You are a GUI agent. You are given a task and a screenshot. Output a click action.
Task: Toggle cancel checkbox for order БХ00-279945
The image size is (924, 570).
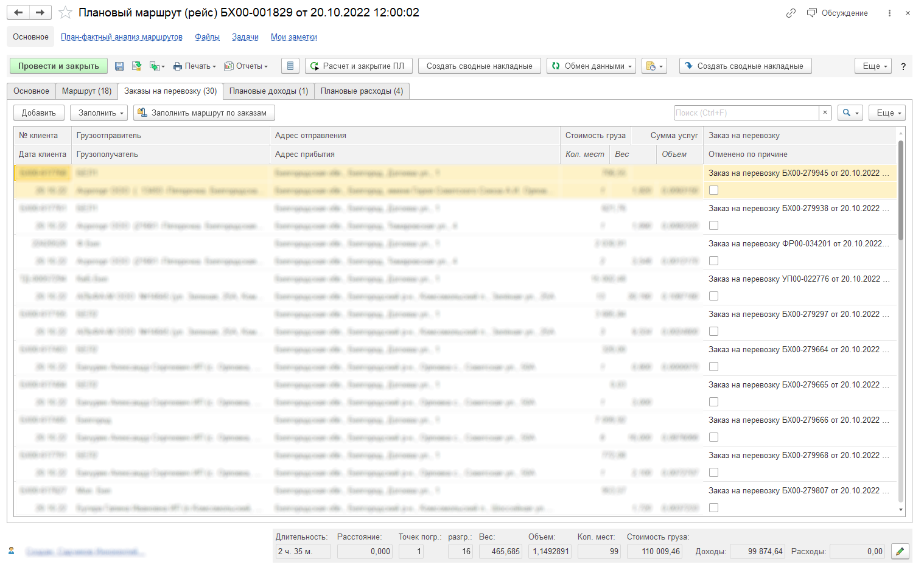(x=714, y=190)
